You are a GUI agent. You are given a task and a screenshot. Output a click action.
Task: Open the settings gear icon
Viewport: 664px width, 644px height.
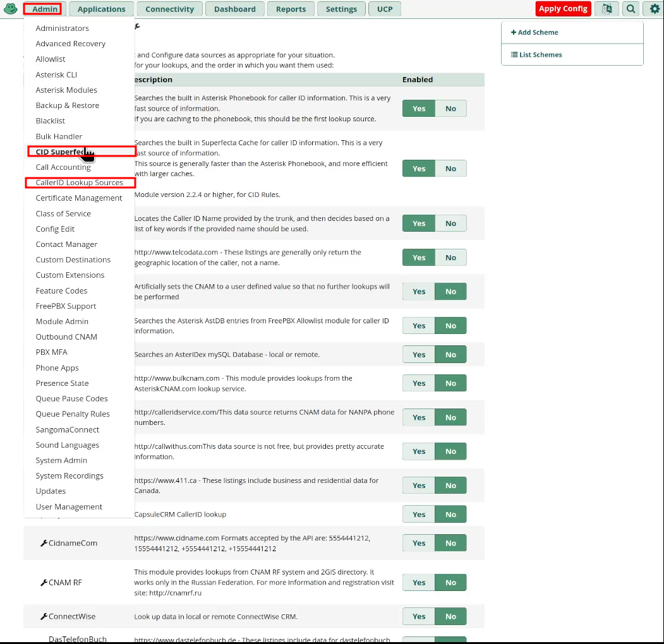click(655, 9)
